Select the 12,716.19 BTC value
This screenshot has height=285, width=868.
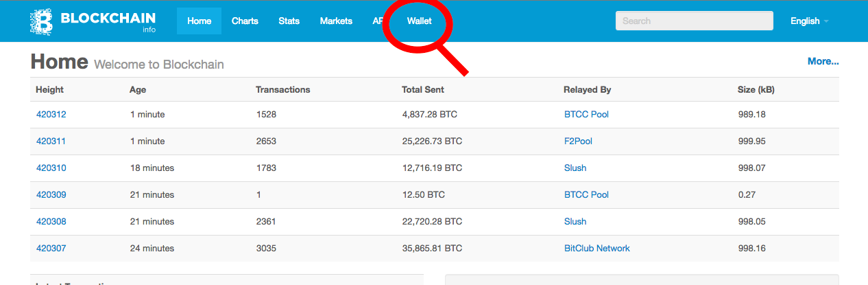coord(432,168)
